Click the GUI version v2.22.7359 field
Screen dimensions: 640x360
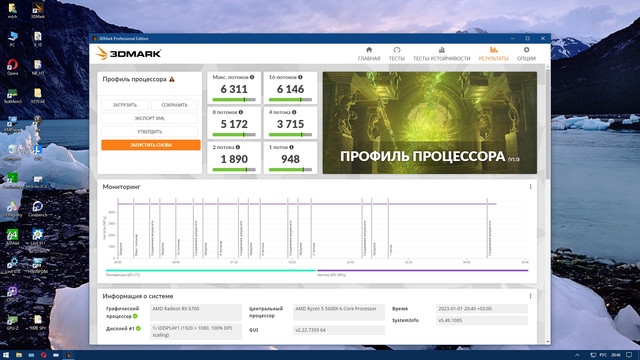point(339,330)
